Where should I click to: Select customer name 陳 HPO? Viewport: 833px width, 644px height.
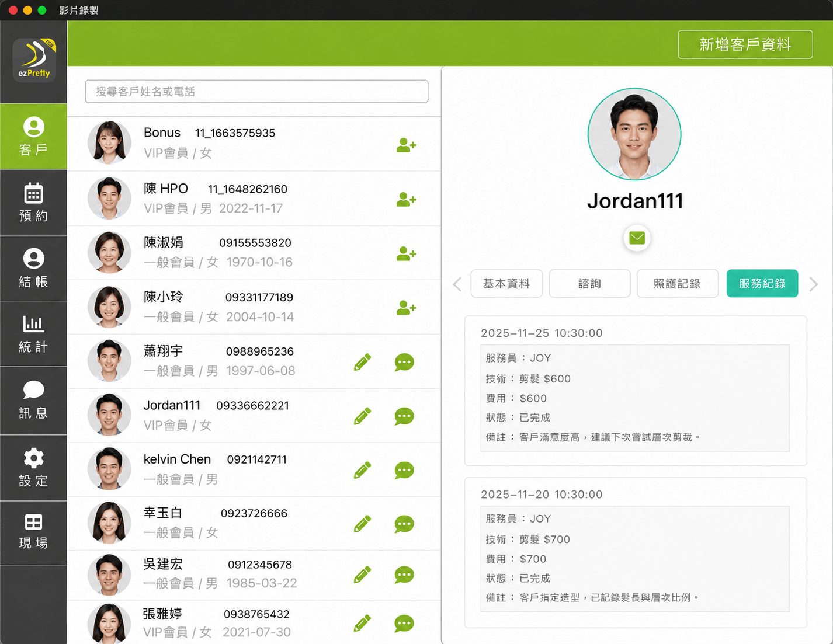coord(166,189)
